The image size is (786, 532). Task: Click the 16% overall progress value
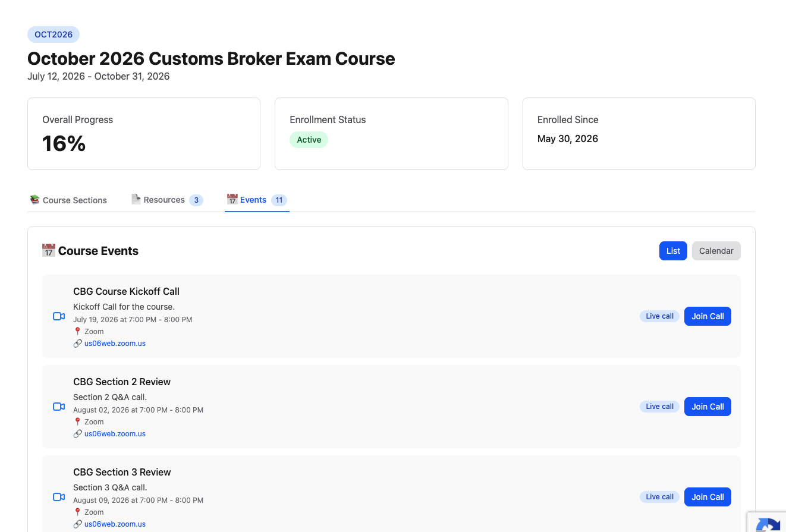pyautogui.click(x=64, y=144)
